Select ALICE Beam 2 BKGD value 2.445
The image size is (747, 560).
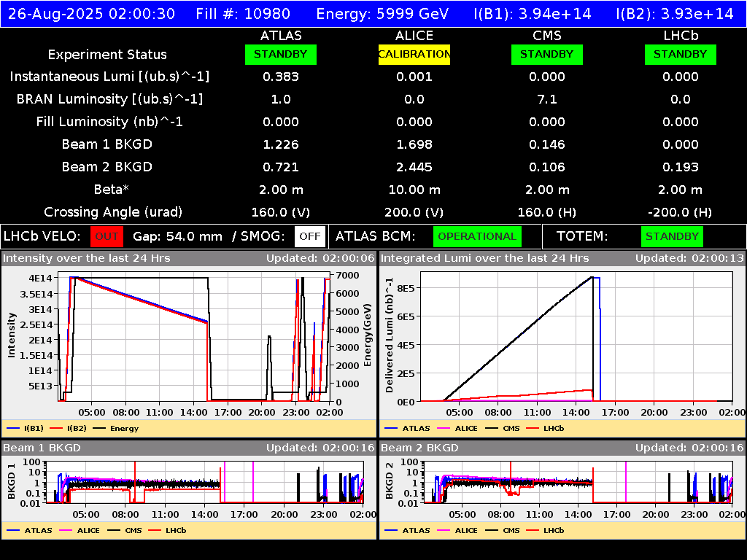coord(414,167)
